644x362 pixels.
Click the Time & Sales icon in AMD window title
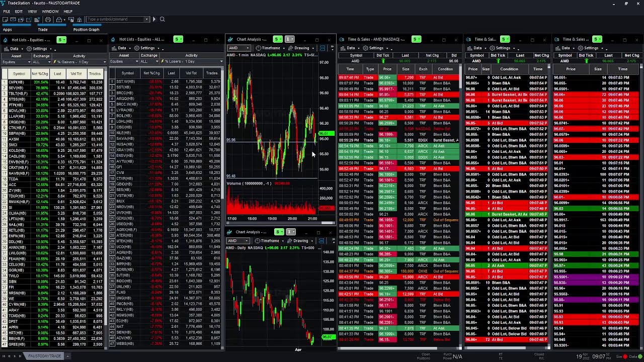pyautogui.click(x=342, y=39)
